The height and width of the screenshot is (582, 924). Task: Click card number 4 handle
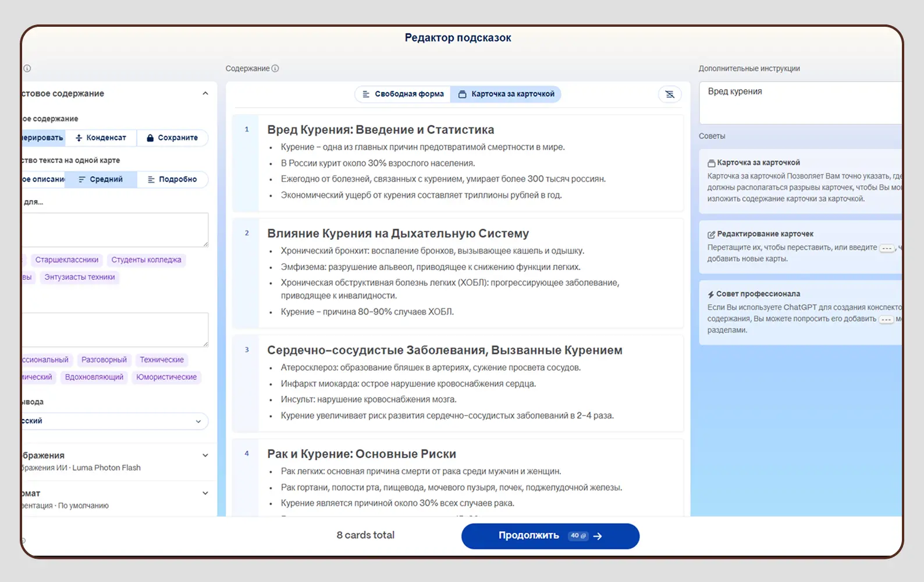pyautogui.click(x=247, y=453)
